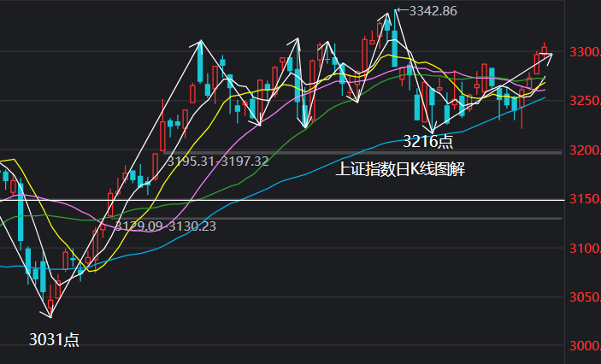Click the 3100 price axis label
This screenshot has height=364, width=601.
[585, 249]
